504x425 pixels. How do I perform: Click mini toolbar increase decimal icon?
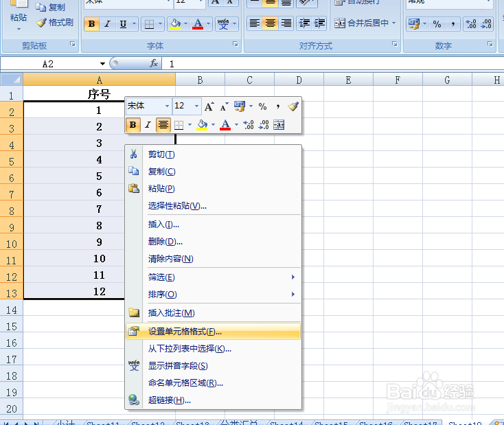point(248,125)
